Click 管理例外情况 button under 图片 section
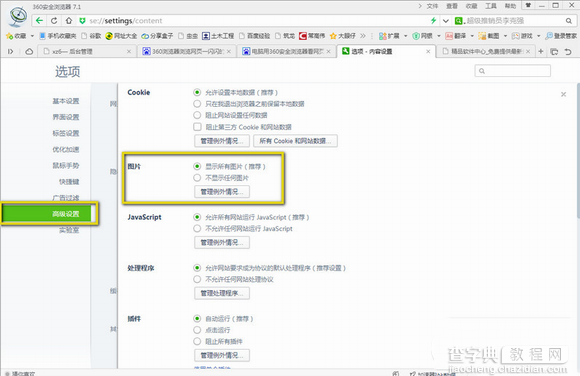Viewport: 580px width, 376px height. pyautogui.click(x=222, y=192)
